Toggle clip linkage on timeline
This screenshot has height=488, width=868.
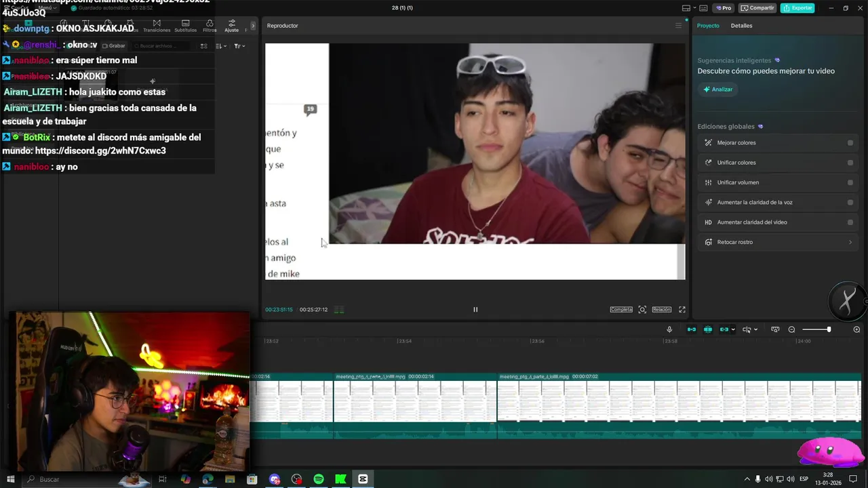point(724,329)
